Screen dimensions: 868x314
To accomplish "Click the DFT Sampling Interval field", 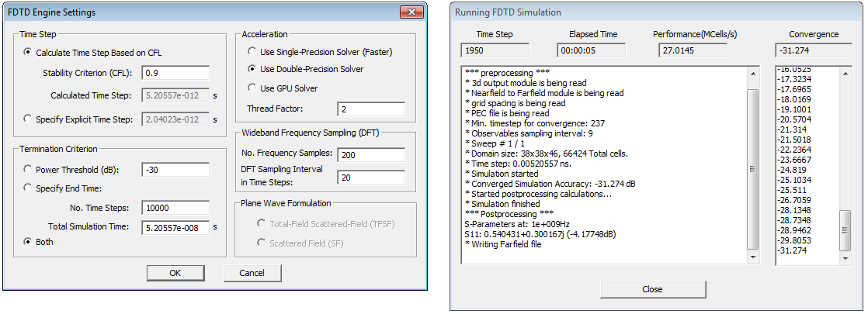I will (x=371, y=178).
